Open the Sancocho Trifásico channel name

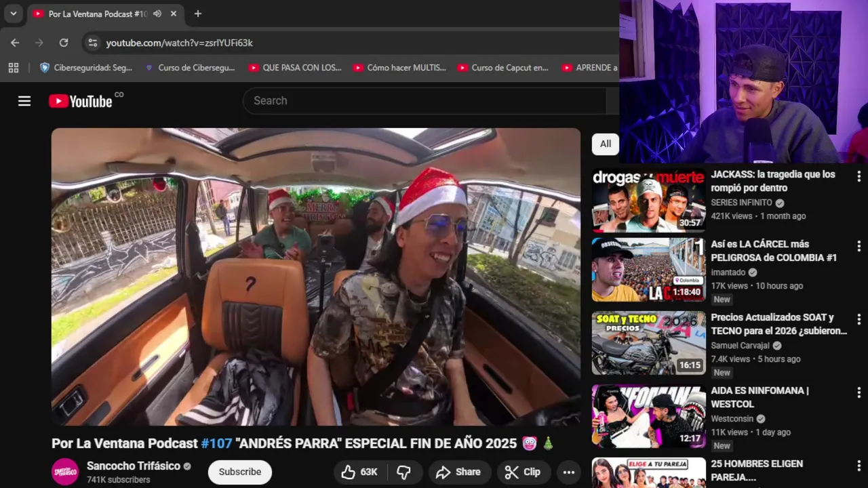tap(134, 466)
